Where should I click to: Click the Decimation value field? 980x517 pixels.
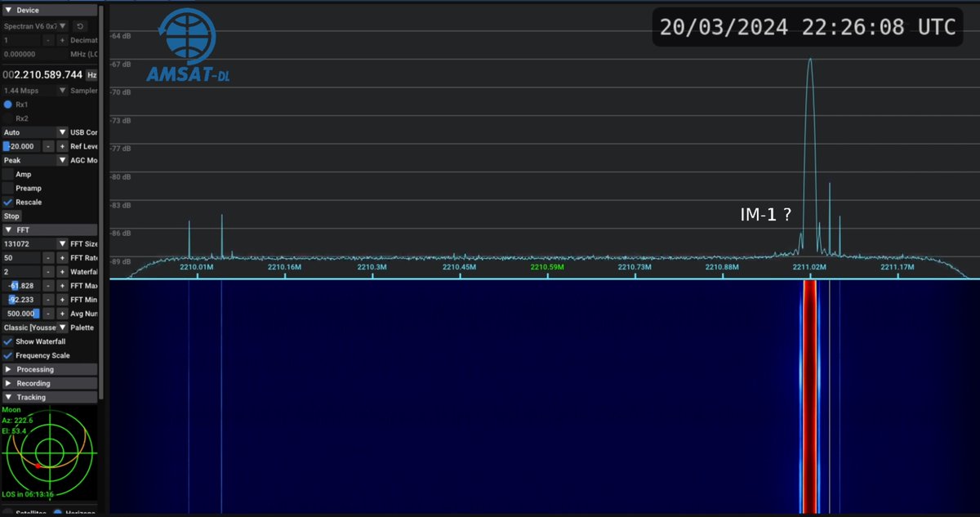[21, 40]
